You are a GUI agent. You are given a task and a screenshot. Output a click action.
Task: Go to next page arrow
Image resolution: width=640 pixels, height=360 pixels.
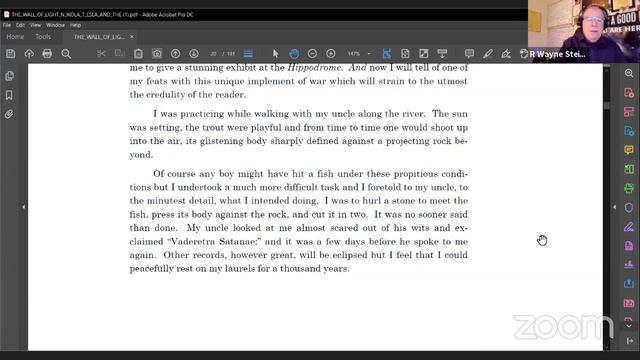tap(194, 53)
